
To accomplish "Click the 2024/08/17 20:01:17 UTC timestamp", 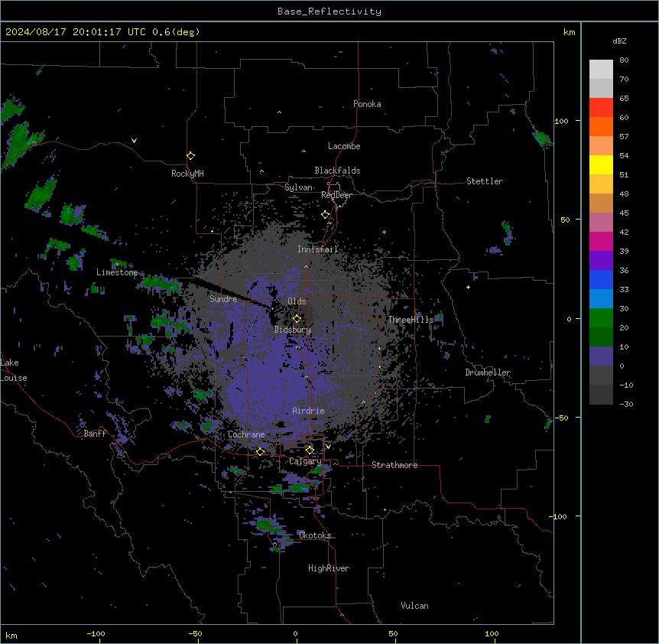I will click(76, 32).
